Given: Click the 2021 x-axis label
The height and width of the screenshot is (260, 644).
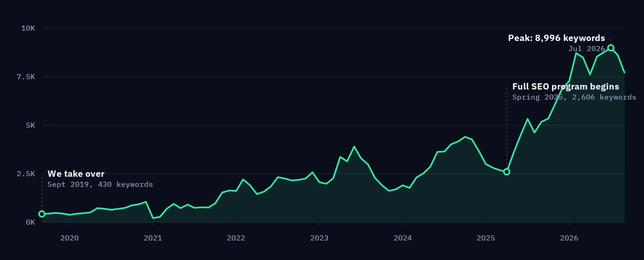Looking at the screenshot, I should tap(153, 238).
